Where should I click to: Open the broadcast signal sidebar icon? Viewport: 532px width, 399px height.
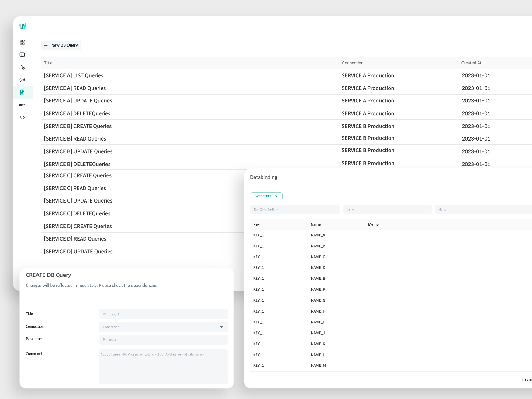coord(22,80)
